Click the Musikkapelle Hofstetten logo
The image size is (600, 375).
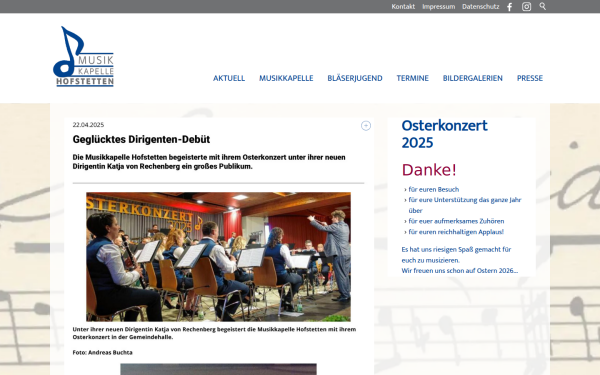click(83, 57)
